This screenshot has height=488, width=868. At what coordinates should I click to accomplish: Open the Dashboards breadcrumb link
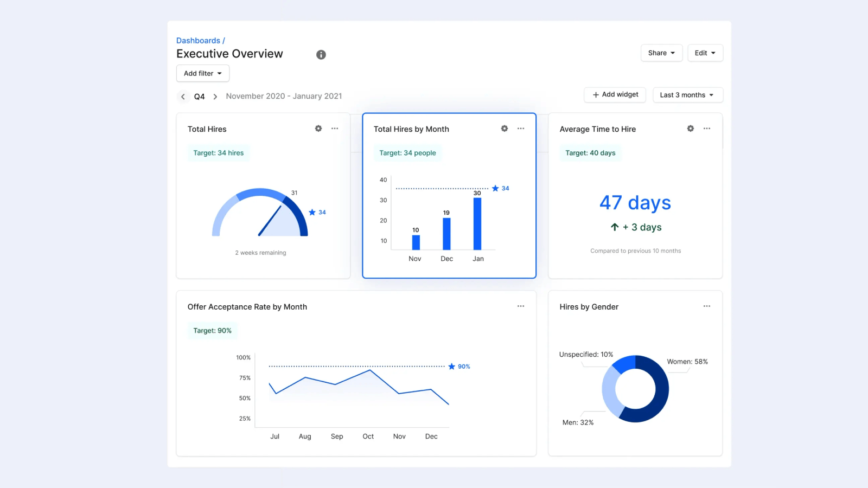click(198, 40)
